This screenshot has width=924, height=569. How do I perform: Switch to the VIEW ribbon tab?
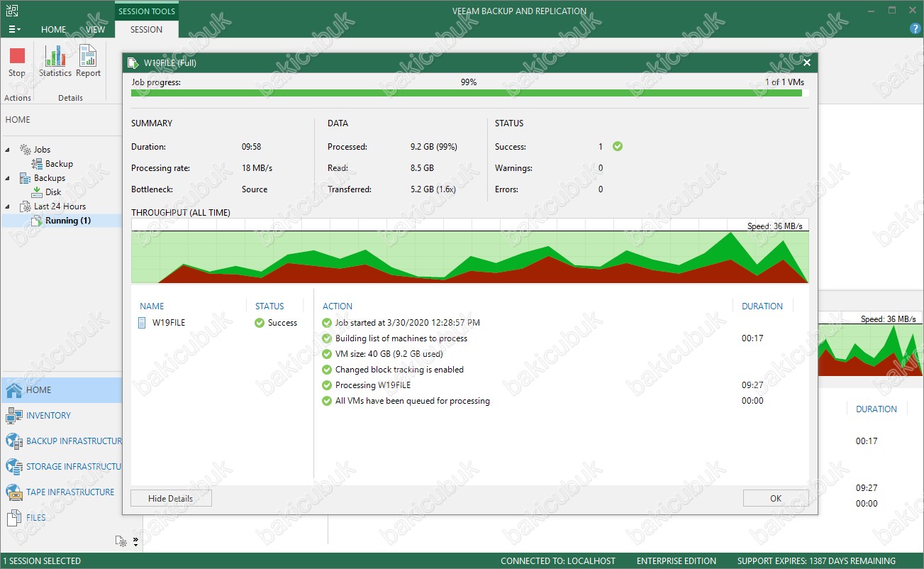tap(96, 30)
